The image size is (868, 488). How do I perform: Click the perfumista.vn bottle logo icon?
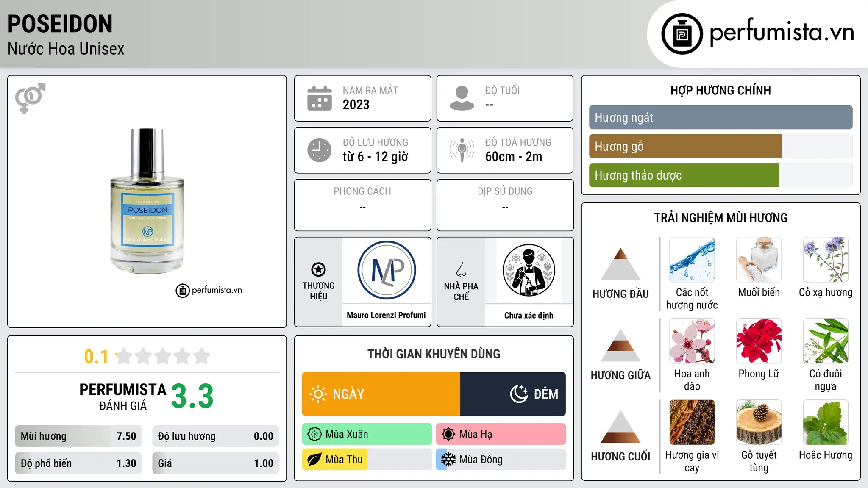click(682, 34)
